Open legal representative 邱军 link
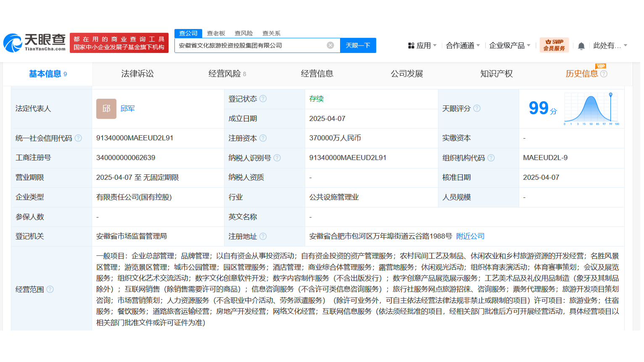 (x=128, y=108)
